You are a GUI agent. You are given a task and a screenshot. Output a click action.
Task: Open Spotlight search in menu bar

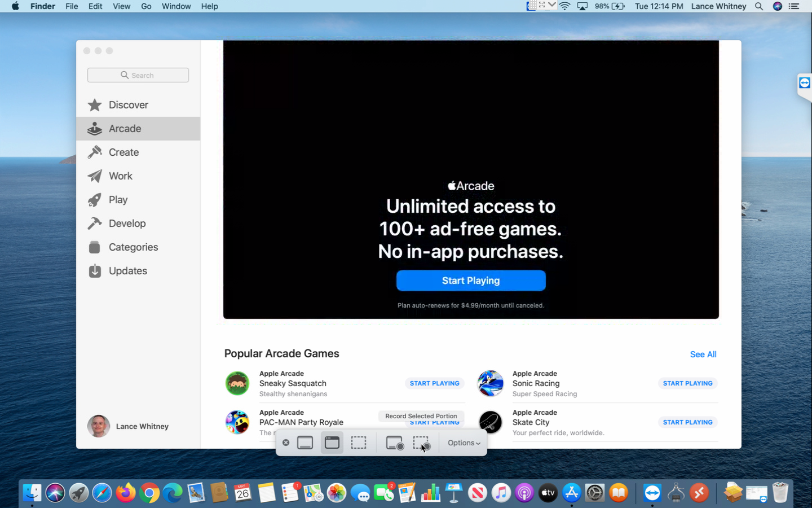(759, 6)
